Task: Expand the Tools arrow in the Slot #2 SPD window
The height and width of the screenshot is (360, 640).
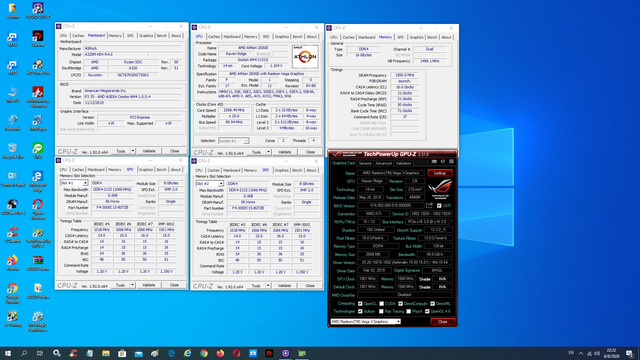Action: pyautogui.click(x=268, y=286)
